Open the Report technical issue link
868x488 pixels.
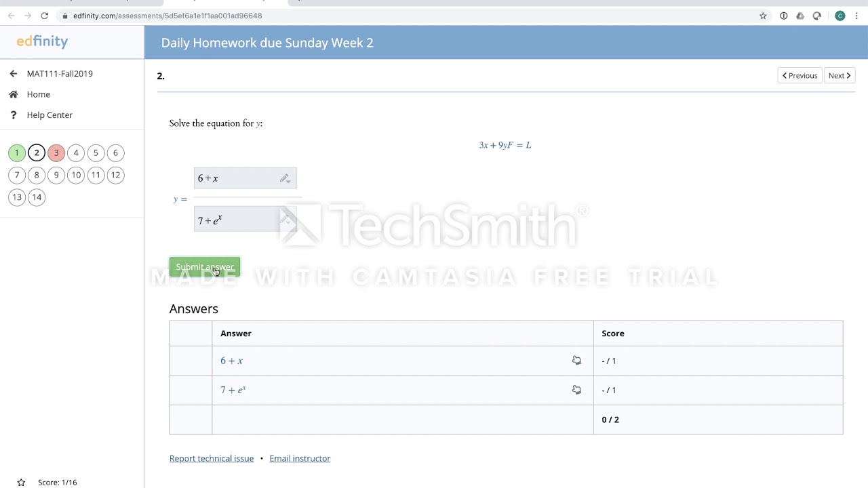point(212,459)
